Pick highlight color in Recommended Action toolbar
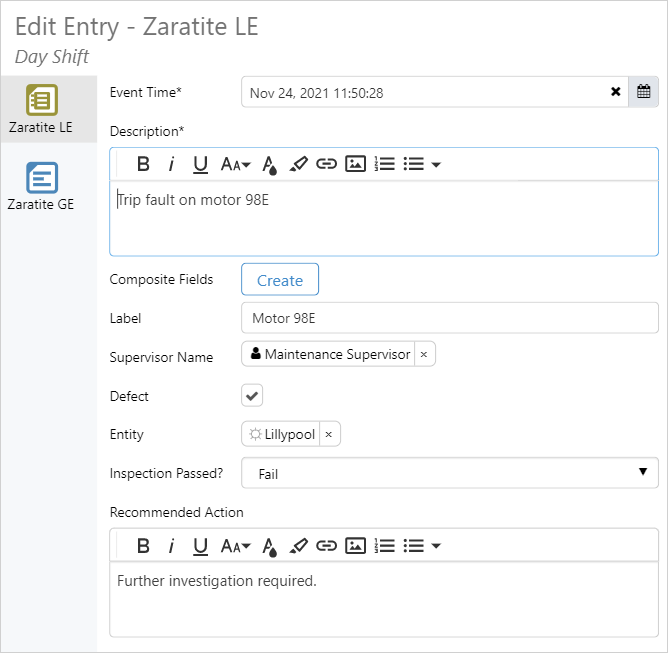The height and width of the screenshot is (653, 668). (298, 545)
